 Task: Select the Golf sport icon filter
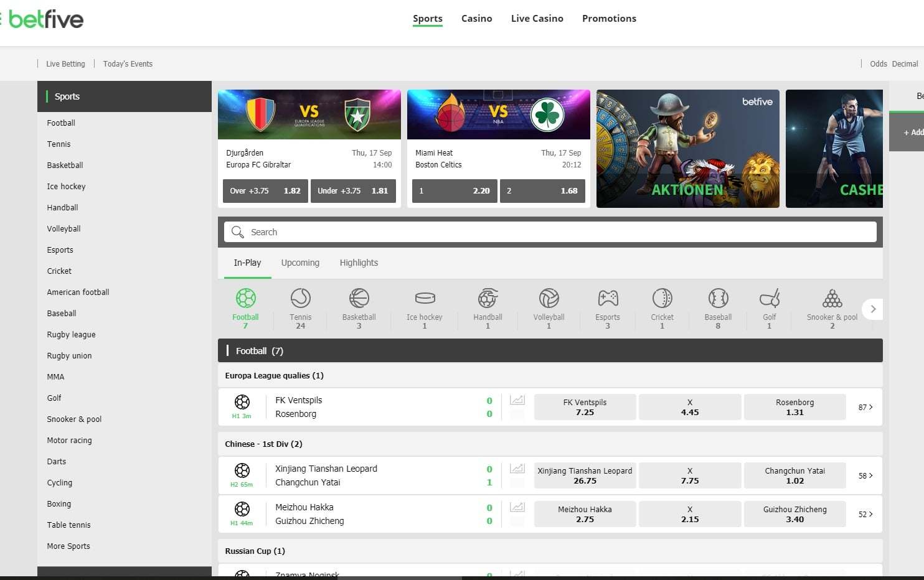(x=770, y=298)
